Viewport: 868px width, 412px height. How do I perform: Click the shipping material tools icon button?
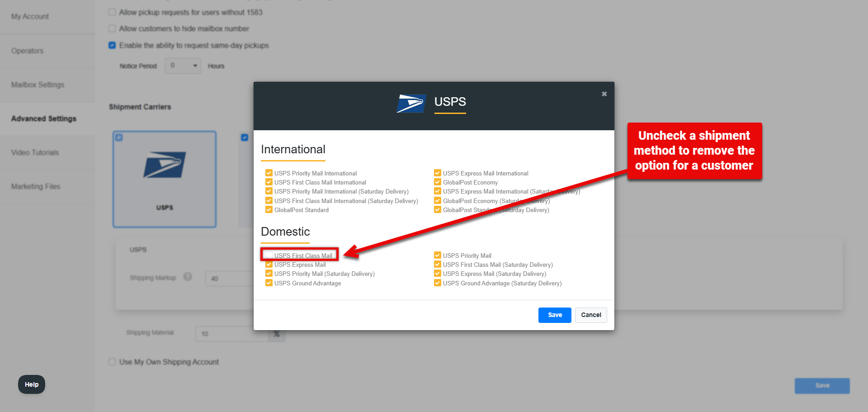(x=277, y=334)
